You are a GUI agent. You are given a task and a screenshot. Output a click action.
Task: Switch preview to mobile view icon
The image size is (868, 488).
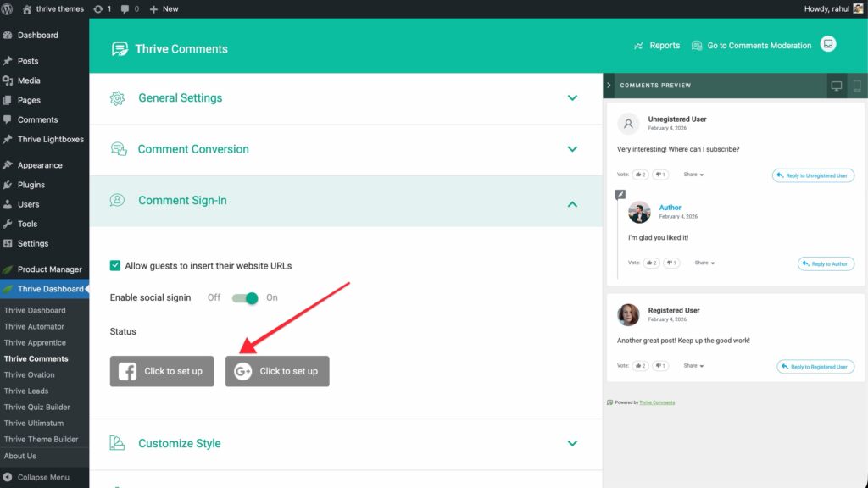pos(857,86)
